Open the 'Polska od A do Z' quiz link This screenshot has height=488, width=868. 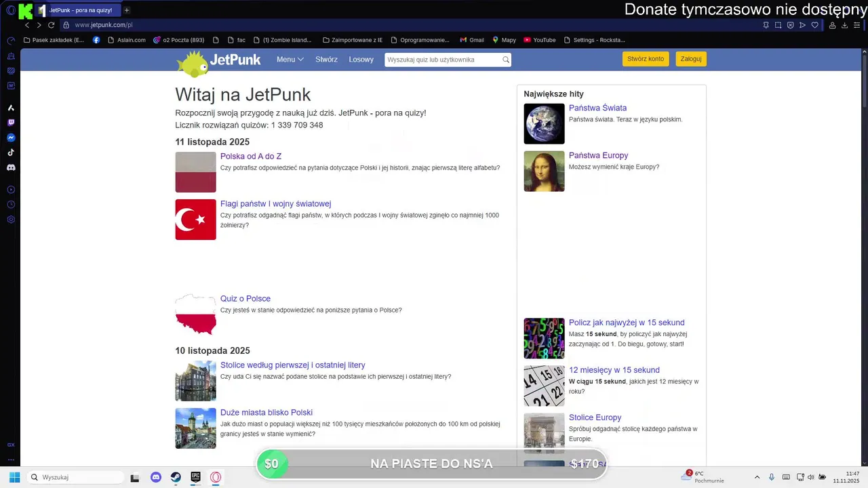click(x=251, y=157)
